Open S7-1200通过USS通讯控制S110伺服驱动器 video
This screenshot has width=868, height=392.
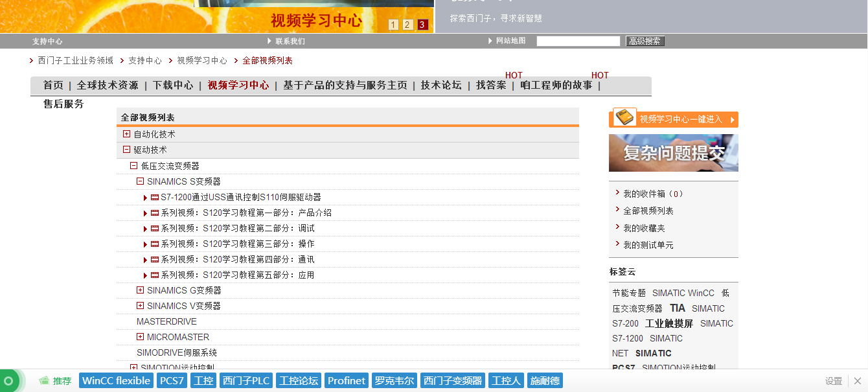(241, 198)
